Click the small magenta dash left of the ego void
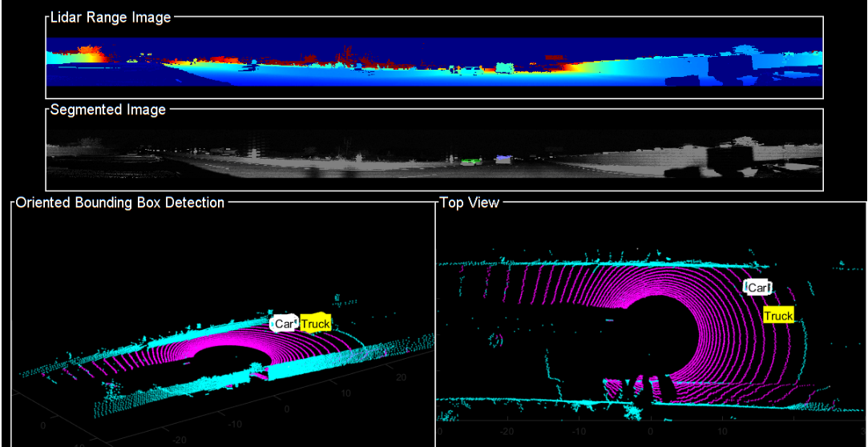Screen dimensions: 868x447 (x=609, y=320)
